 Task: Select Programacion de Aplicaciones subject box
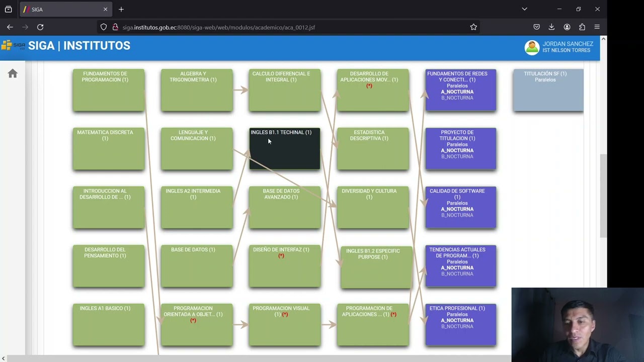(373, 325)
